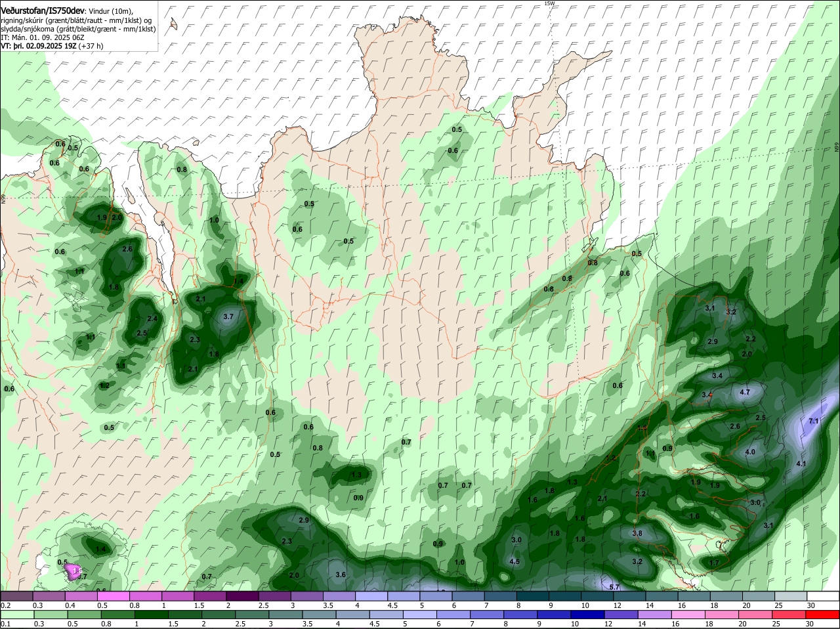Click the 3.6 precipitation value on the map
The width and height of the screenshot is (840, 629).
(341, 575)
